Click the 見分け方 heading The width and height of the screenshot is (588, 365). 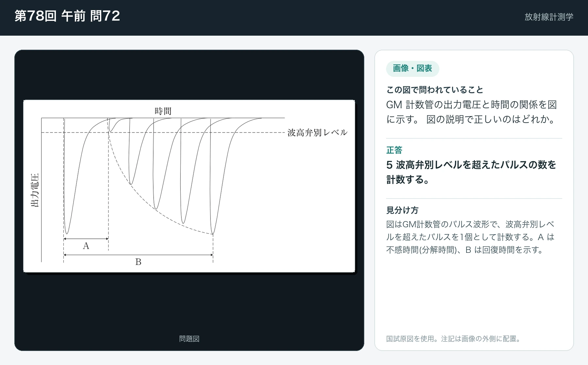point(402,210)
